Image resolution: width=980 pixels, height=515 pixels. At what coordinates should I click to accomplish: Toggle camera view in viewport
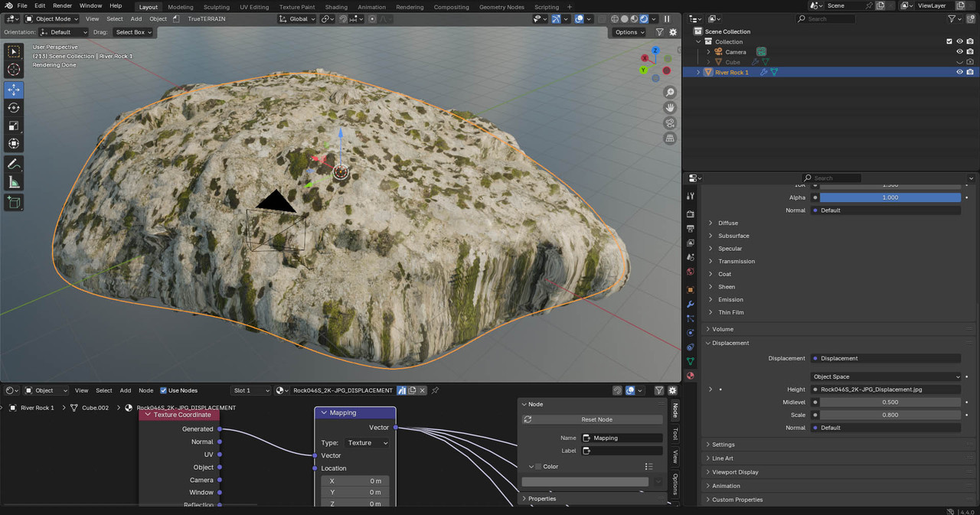click(x=670, y=123)
